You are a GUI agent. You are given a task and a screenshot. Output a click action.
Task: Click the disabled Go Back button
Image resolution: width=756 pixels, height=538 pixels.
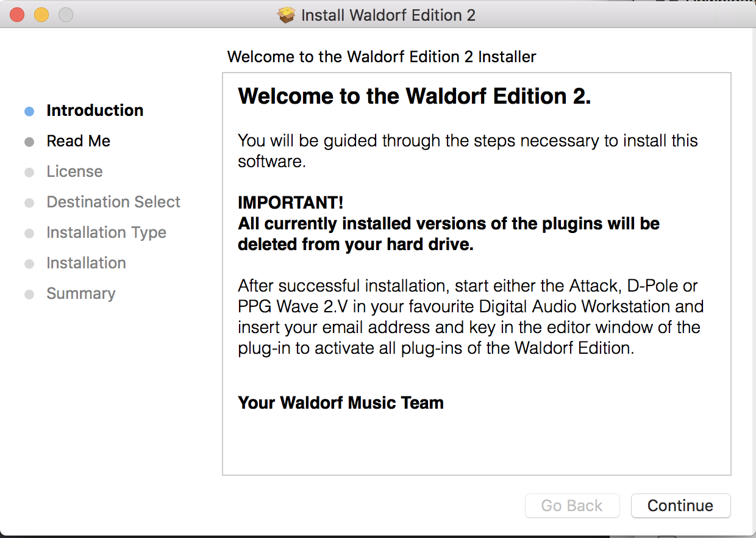point(572,506)
